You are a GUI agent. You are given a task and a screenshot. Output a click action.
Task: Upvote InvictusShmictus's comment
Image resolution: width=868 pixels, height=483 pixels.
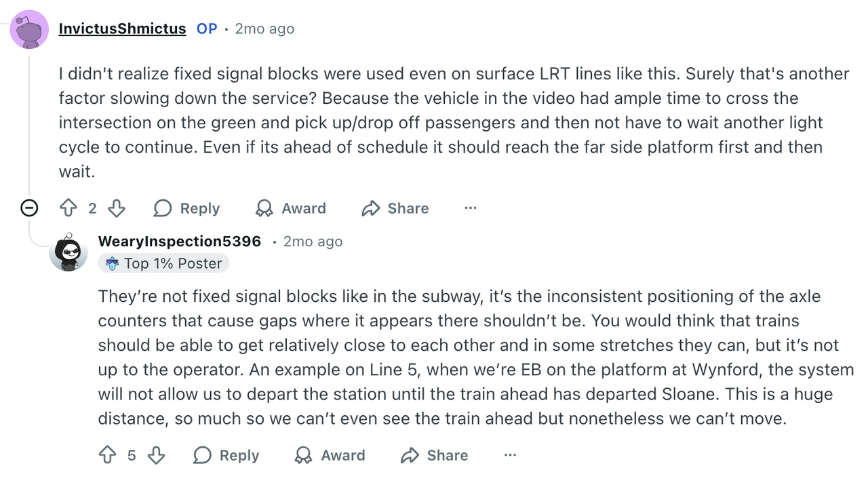pyautogui.click(x=68, y=208)
